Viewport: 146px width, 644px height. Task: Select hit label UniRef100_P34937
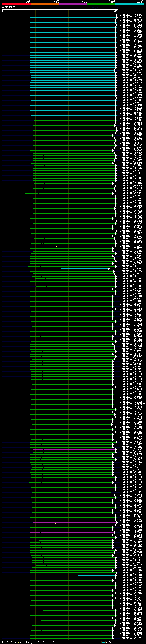(x=131, y=110)
